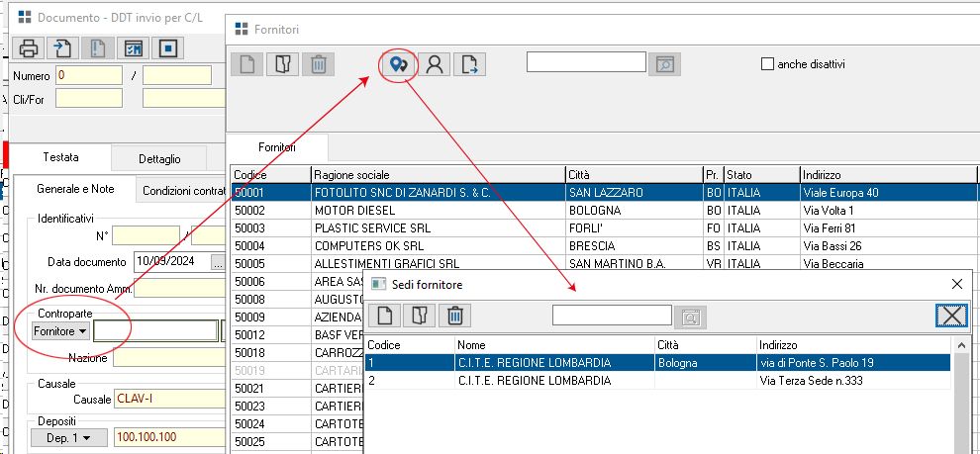Select the PLASTIC SERVICE SRL supplier row
The height and width of the screenshot is (454, 980).
point(604,227)
